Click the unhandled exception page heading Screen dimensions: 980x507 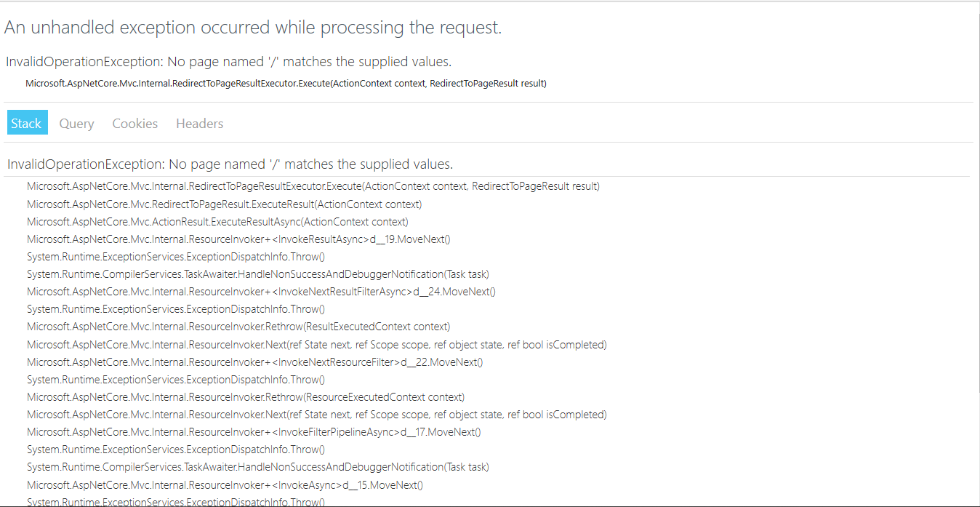[253, 28]
